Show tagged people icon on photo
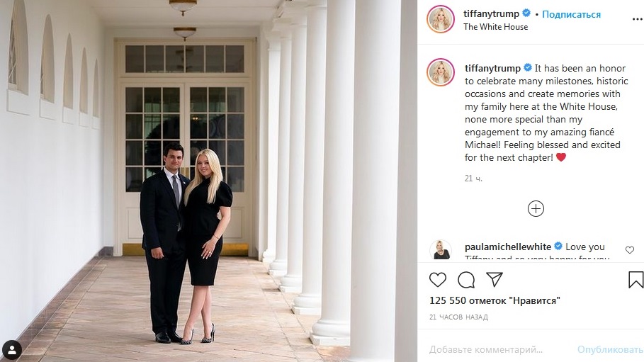Viewport: 644px width, 362px height. tap(12, 350)
